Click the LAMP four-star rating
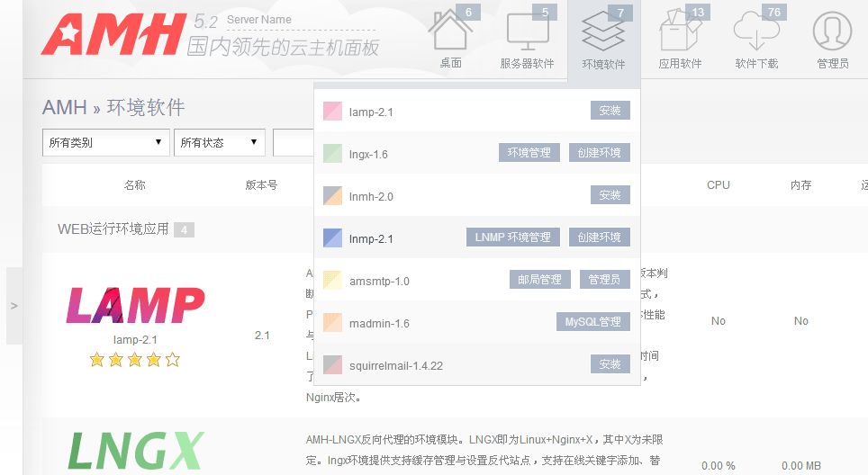 coord(135,360)
